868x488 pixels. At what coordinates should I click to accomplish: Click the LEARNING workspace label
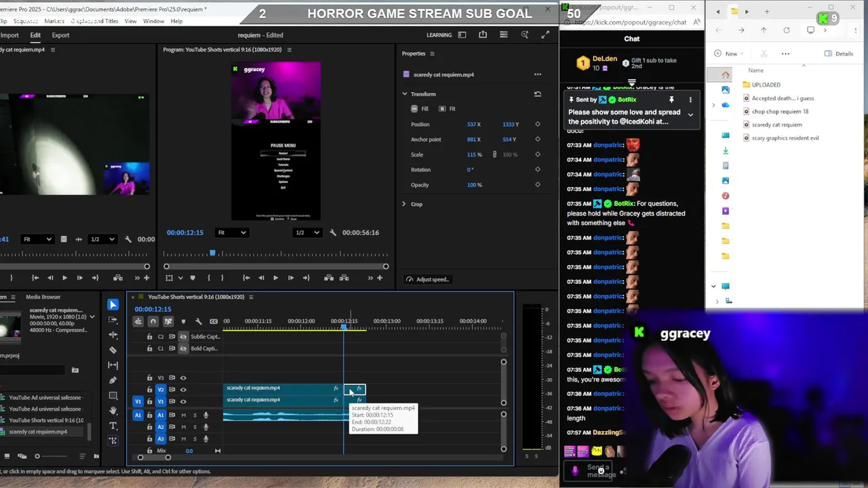439,35
